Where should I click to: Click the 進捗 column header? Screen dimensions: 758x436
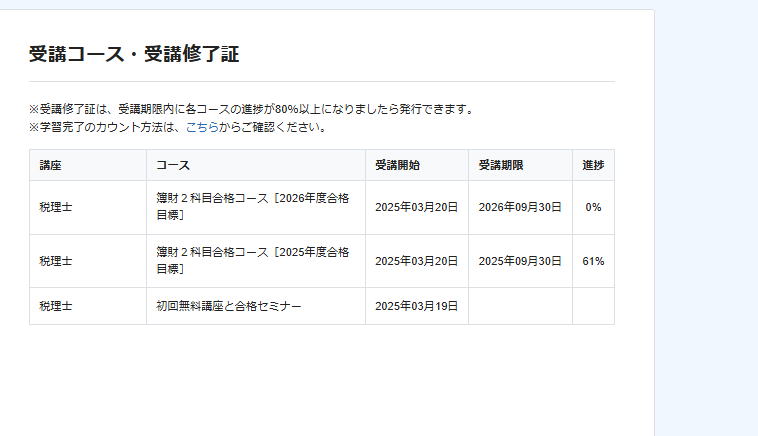click(x=593, y=165)
